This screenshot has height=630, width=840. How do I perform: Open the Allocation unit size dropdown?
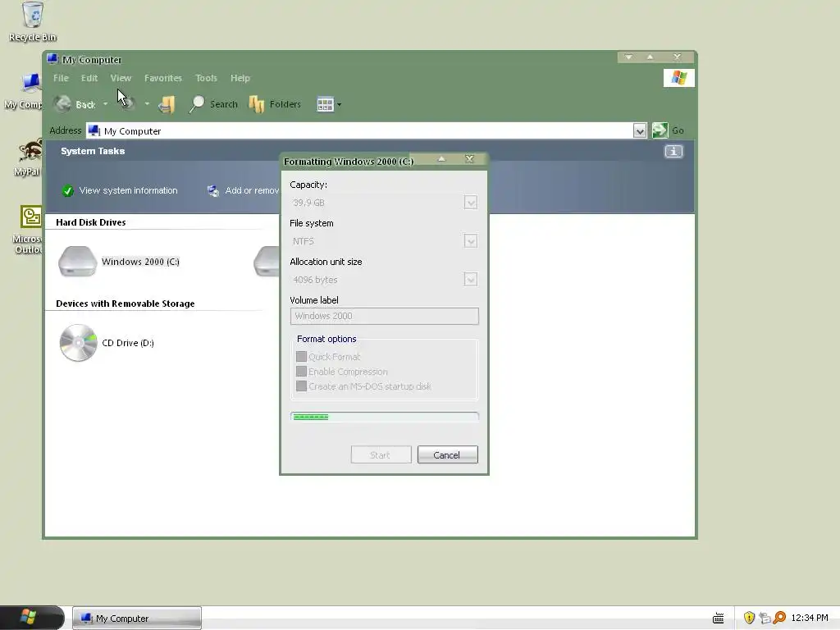pos(470,280)
